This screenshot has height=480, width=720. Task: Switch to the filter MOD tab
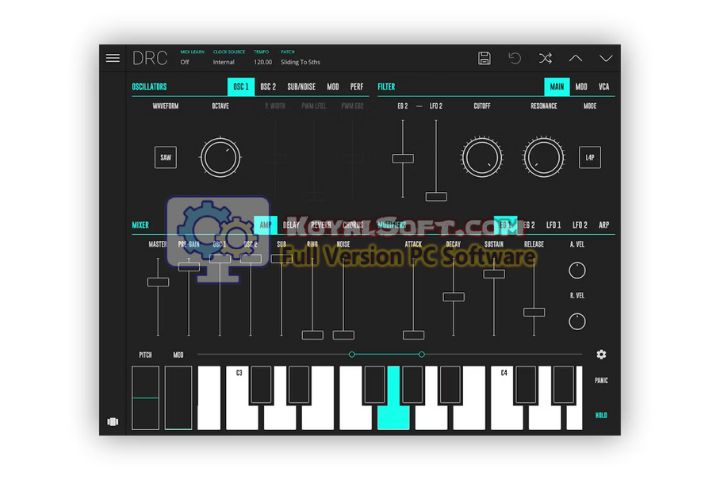click(x=581, y=87)
